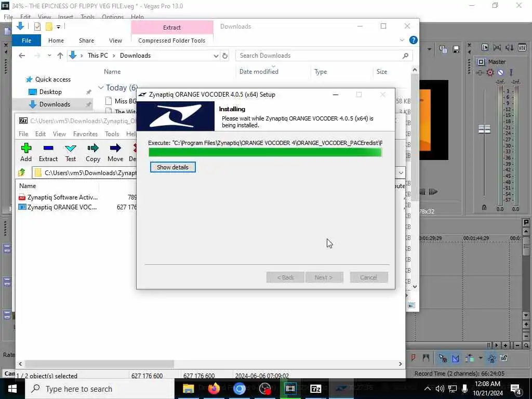Toggle Ignore Event Grouping button

[504, 358]
